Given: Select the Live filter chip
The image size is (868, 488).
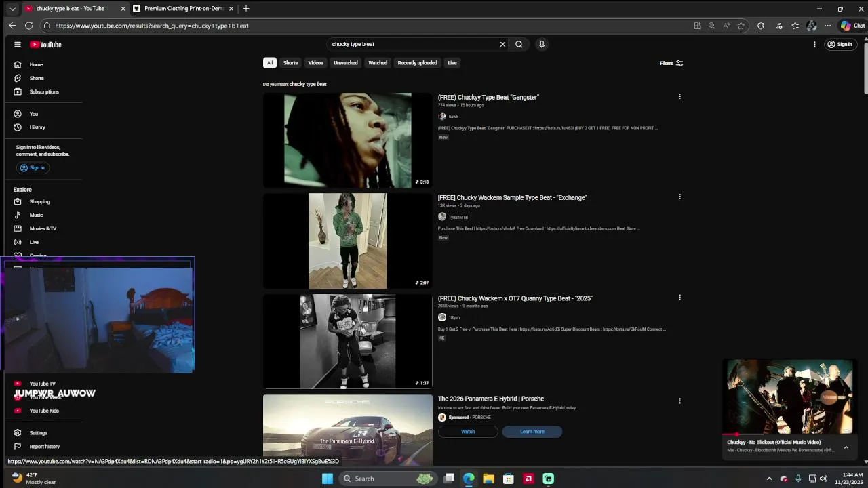Looking at the screenshot, I should tap(452, 63).
